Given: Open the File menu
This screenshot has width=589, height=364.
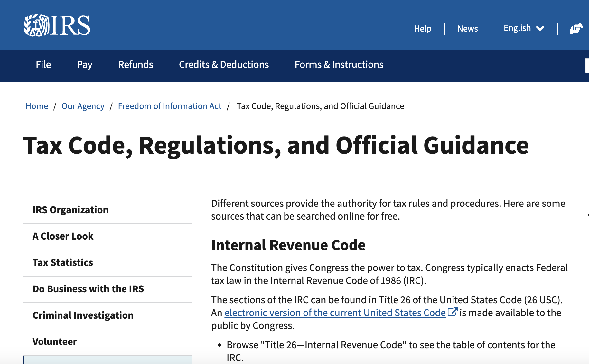Looking at the screenshot, I should (43, 65).
